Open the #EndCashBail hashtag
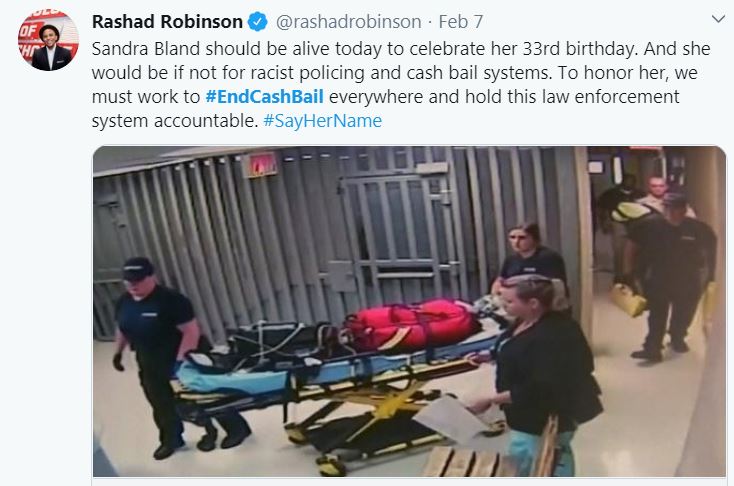The image size is (734, 486). [x=264, y=96]
